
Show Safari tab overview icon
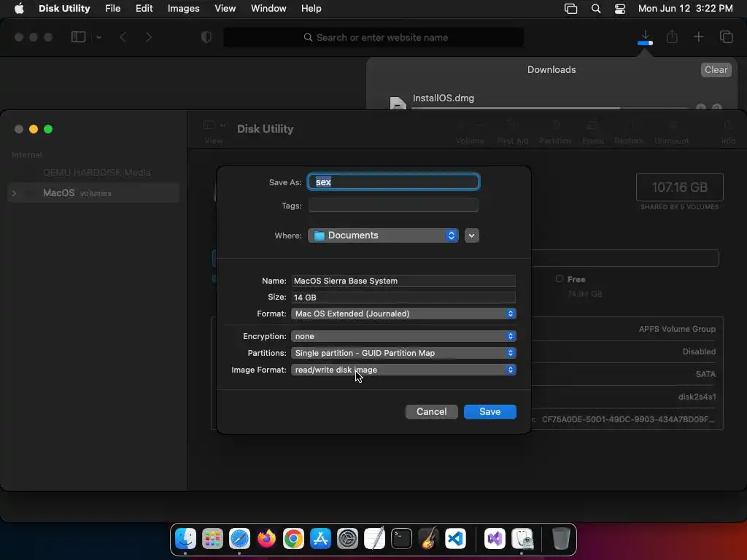tap(726, 36)
